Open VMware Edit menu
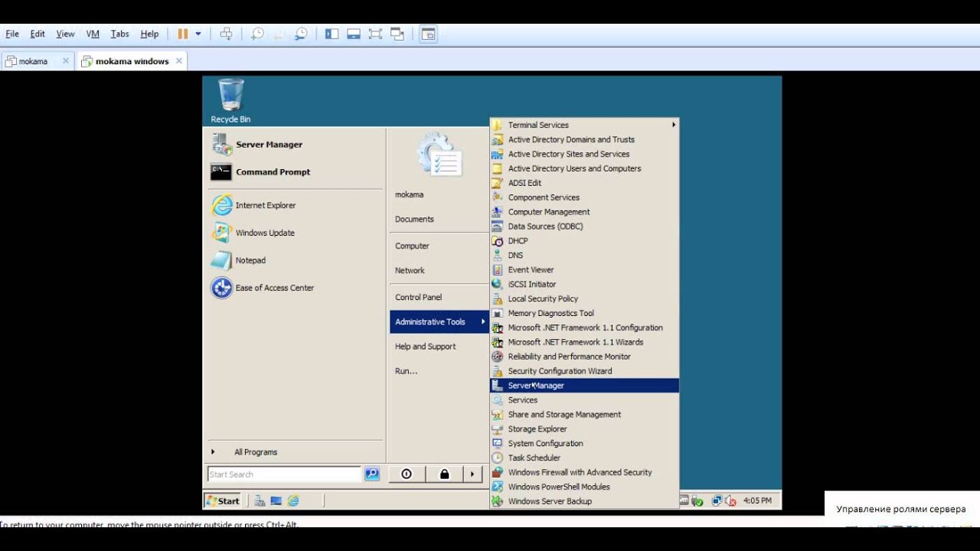980x551 pixels. click(x=38, y=34)
